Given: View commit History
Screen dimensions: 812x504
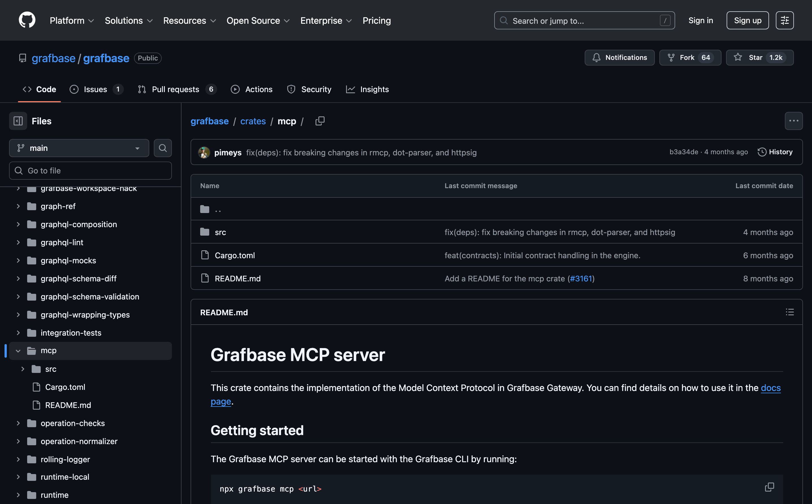Looking at the screenshot, I should [775, 152].
